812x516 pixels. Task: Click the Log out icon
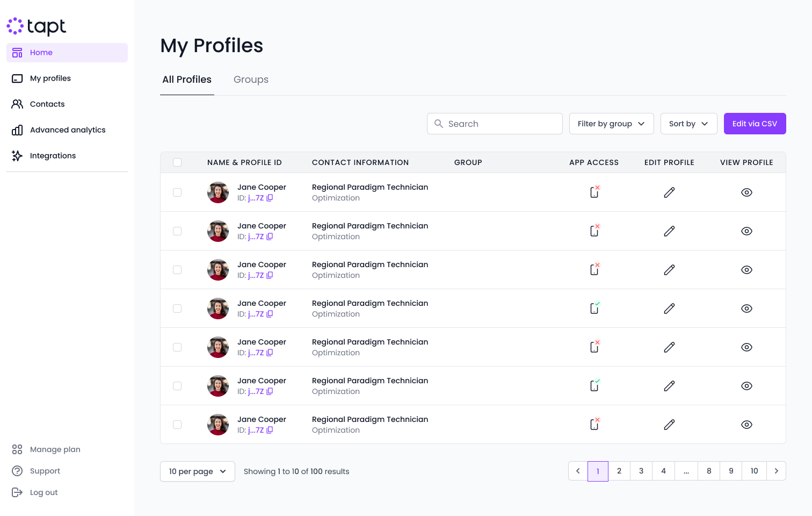point(17,492)
